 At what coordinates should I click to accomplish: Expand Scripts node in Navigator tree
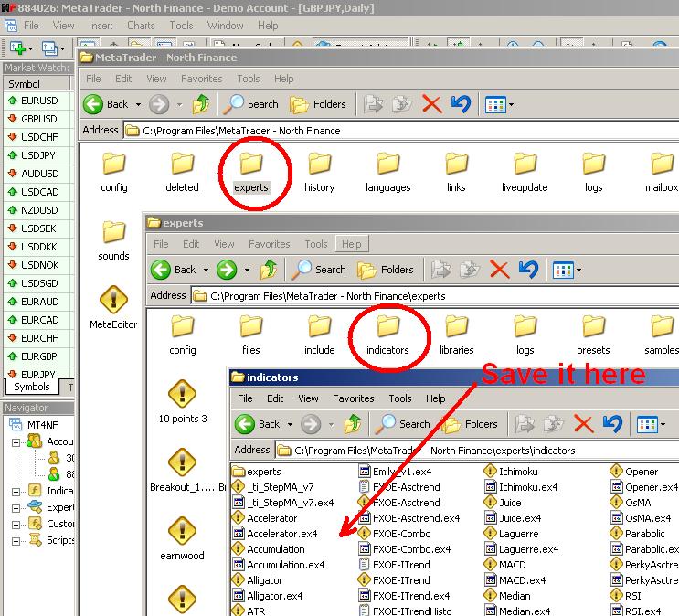pos(16,541)
